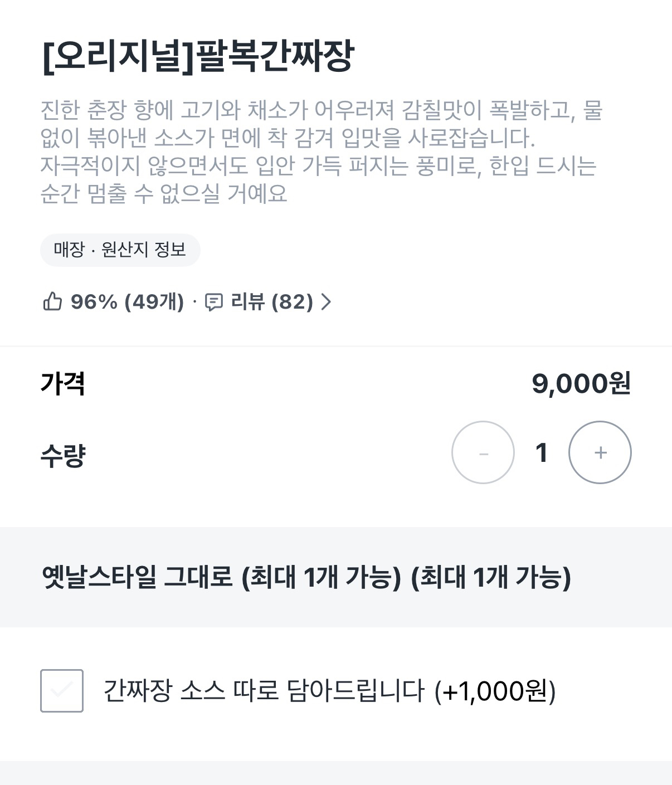Image resolution: width=672 pixels, height=785 pixels.
Task: Check the 간짜장 소스 따로 option box
Action: (x=62, y=691)
